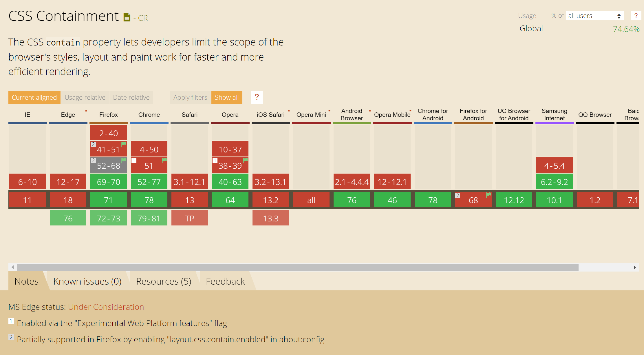Screen dimensions: 644x355
Task: Open Resources (5) tab
Action: 164,281
